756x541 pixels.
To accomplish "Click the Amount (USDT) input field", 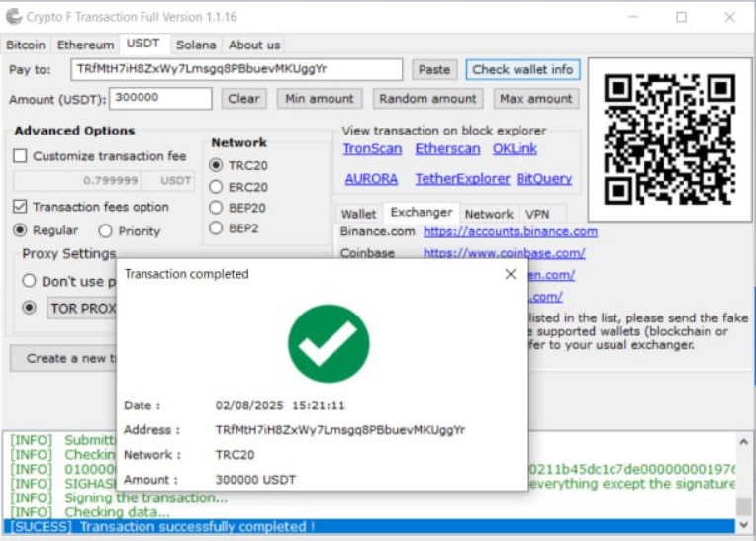I will coord(160,99).
